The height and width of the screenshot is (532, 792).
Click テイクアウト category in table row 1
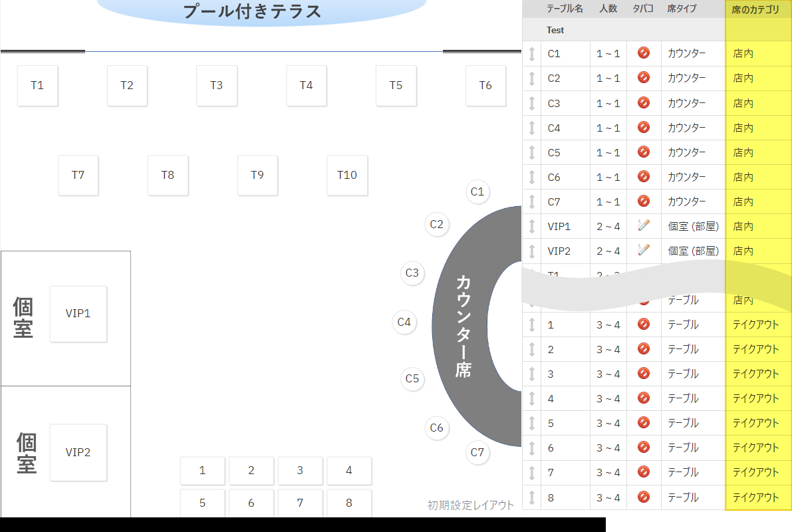tap(755, 325)
